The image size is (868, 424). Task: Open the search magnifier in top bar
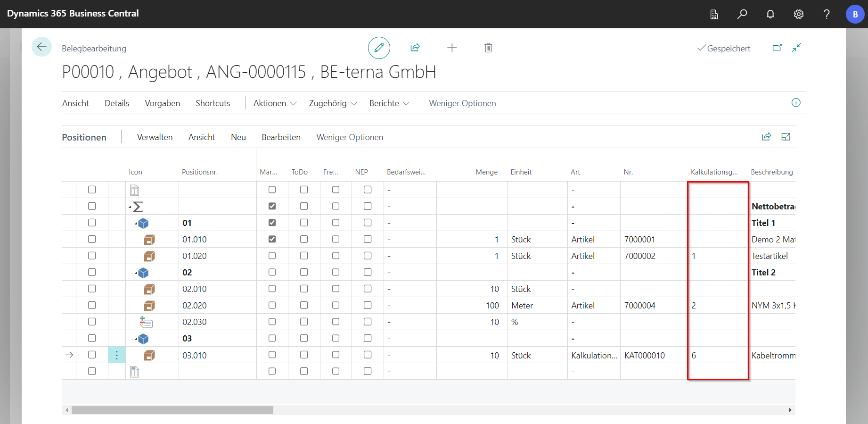742,14
